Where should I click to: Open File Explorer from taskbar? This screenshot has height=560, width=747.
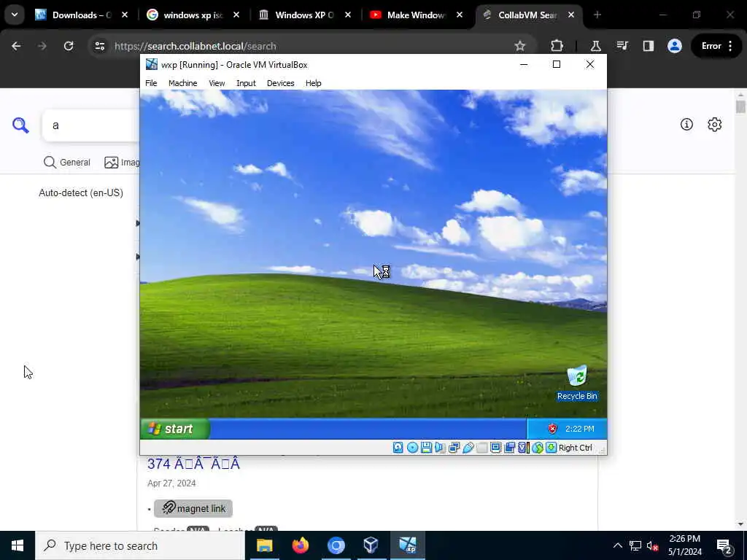264,545
